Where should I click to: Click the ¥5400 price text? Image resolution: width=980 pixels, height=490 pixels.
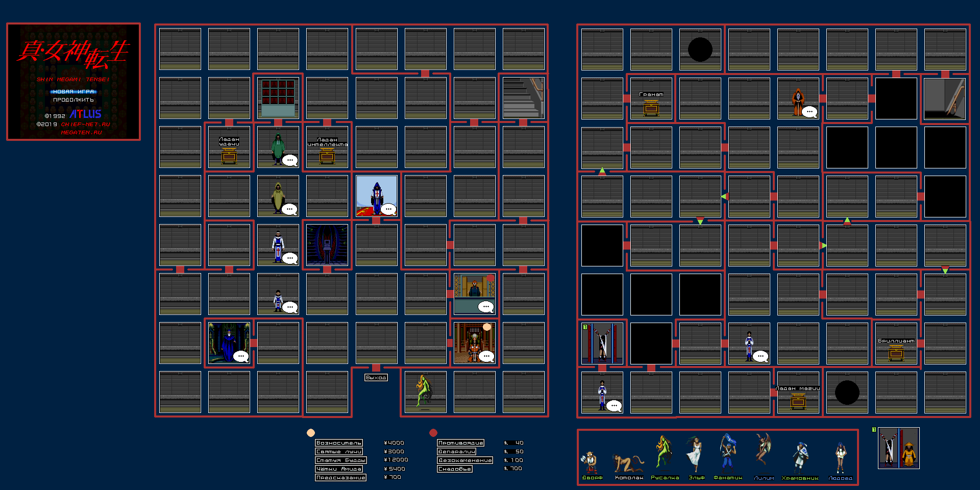point(395,469)
